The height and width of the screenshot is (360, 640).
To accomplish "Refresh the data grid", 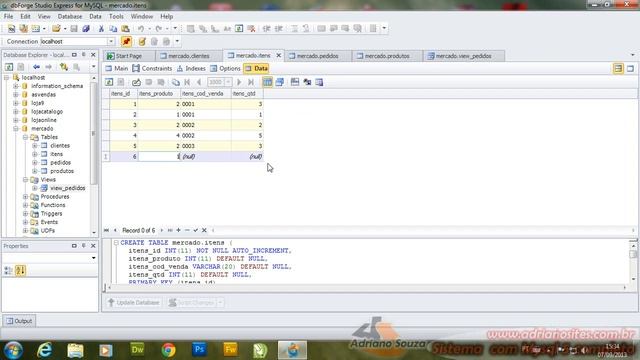I will 109,82.
